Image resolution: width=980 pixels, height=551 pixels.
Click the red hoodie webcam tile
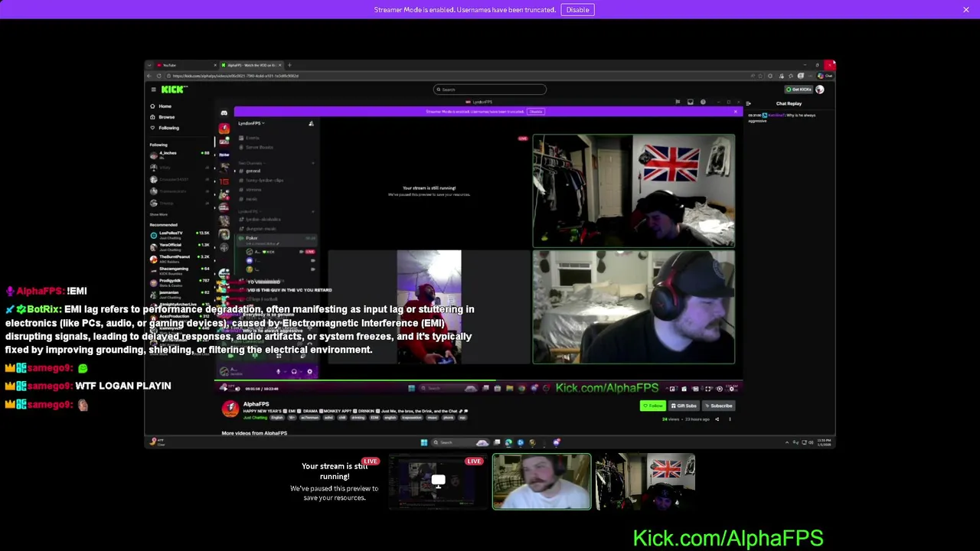(x=429, y=307)
